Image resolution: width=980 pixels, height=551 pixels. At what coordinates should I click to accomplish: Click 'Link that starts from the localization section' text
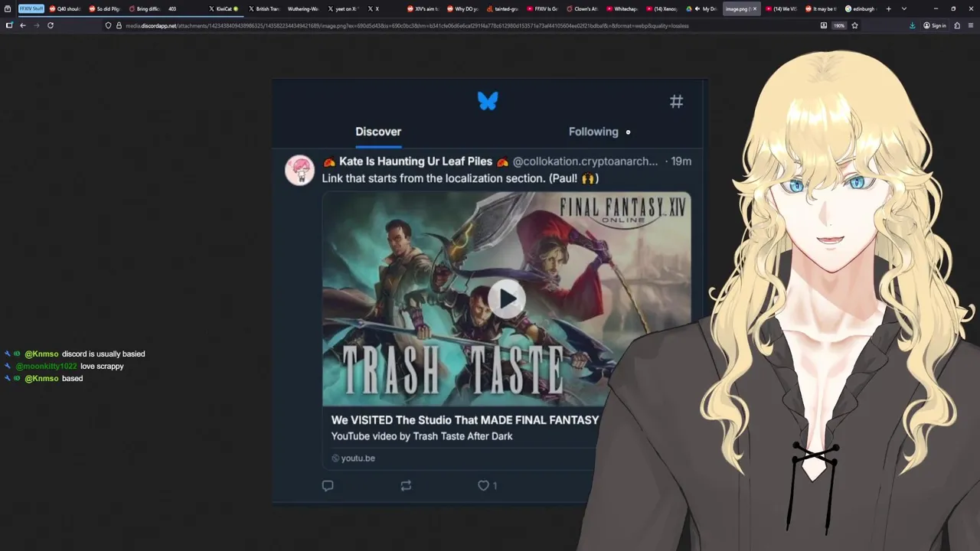point(433,178)
